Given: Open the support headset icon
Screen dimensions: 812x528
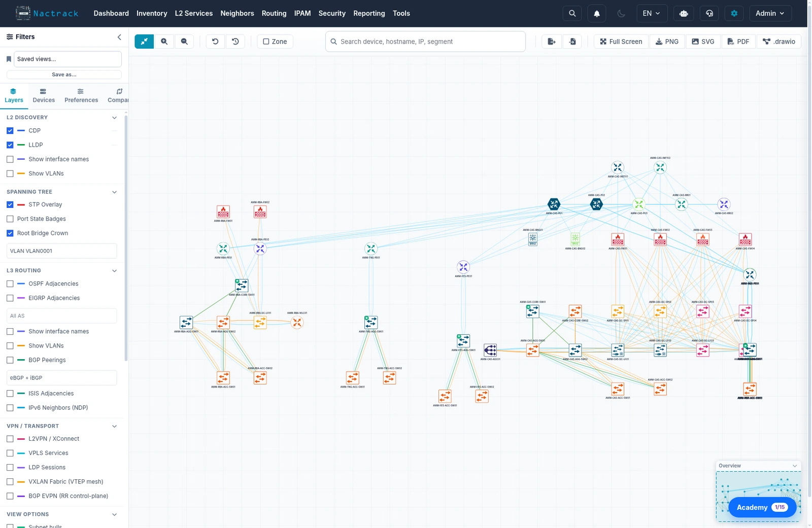Looking at the screenshot, I should (x=709, y=13).
